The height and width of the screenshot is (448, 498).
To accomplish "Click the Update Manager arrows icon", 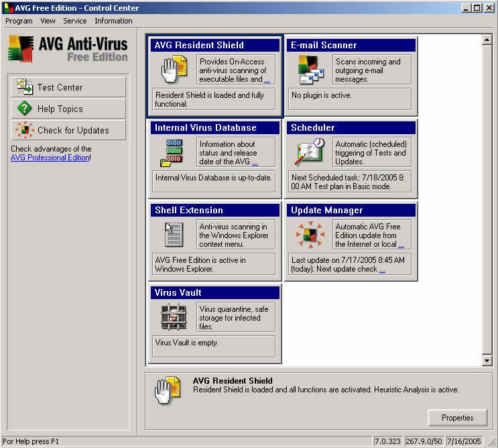I will pos(310,235).
